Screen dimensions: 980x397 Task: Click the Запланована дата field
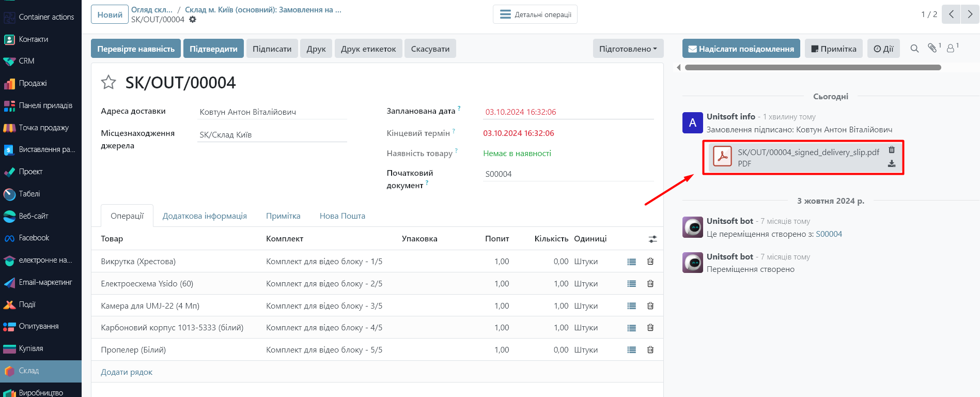point(567,112)
